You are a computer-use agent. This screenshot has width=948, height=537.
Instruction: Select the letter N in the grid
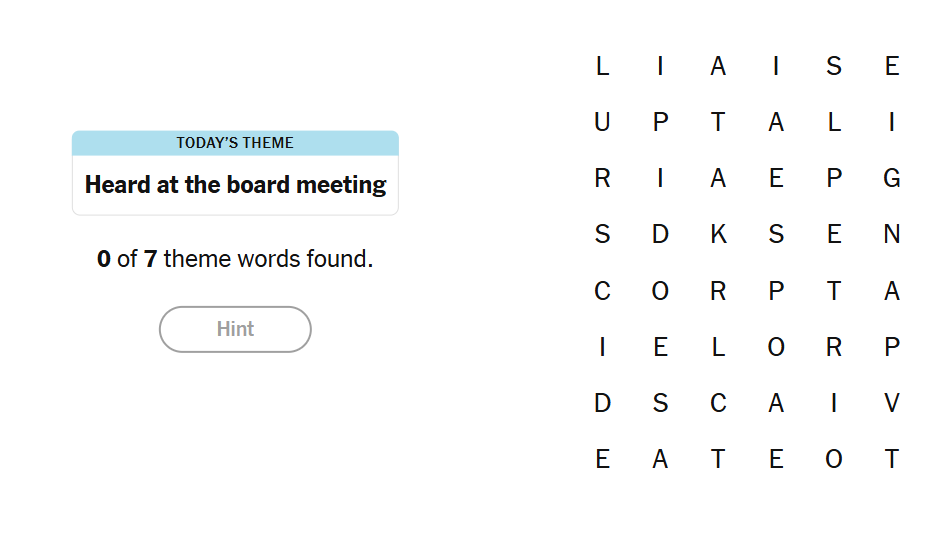coord(892,235)
